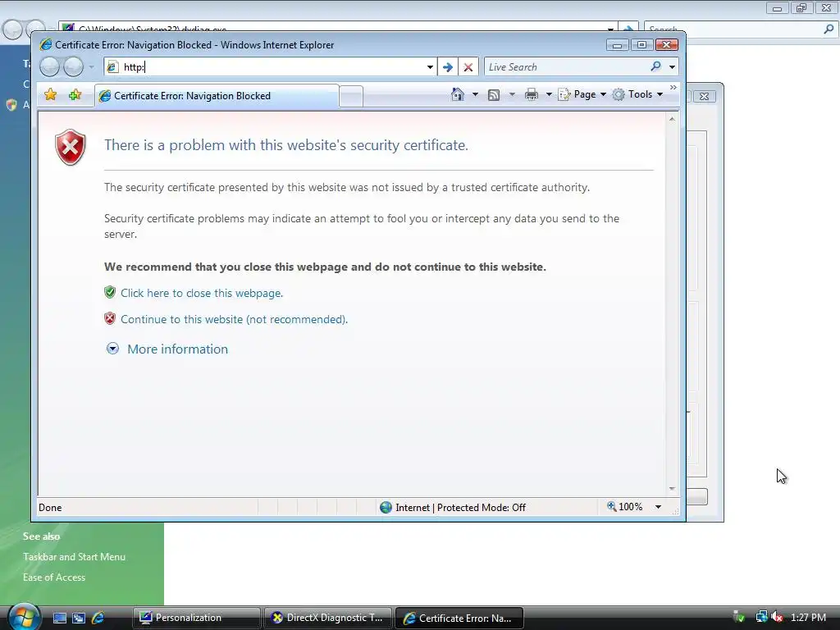Open Ease of Access link in Personalization
Image resolution: width=840 pixels, height=630 pixels.
54,577
